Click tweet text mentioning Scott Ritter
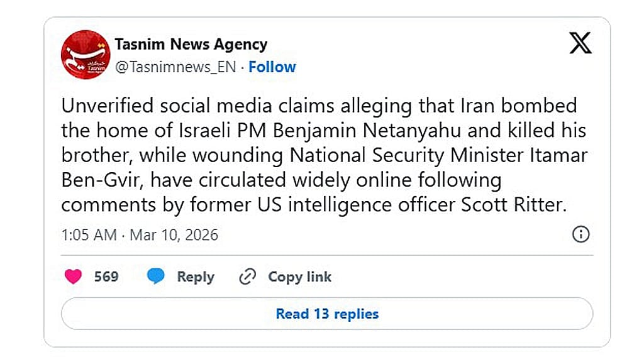The width and height of the screenshot is (644, 362). coord(513,204)
